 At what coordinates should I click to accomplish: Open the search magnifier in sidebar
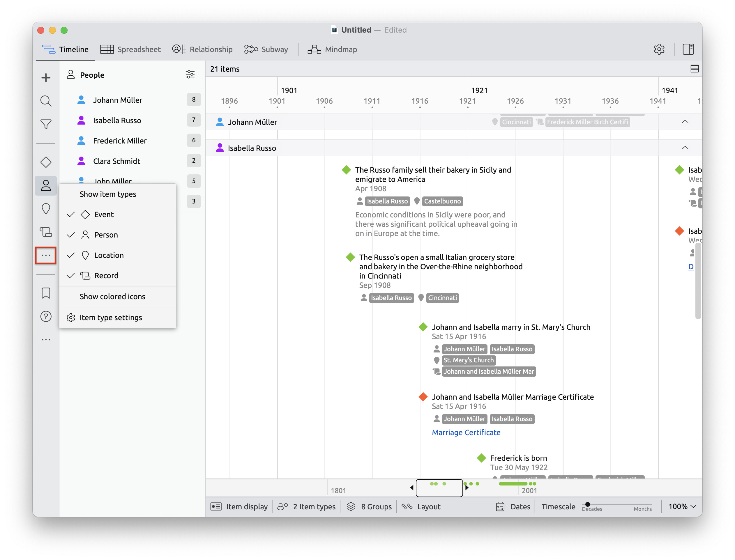pos(46,101)
